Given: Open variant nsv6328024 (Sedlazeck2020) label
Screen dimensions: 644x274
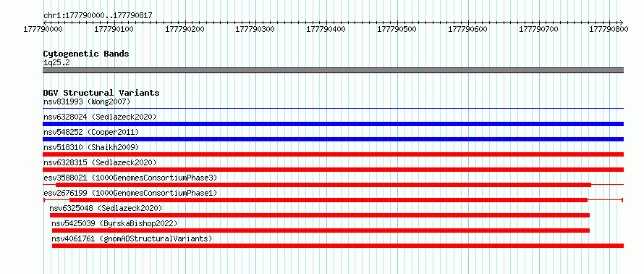Looking at the screenshot, I should [100, 117].
